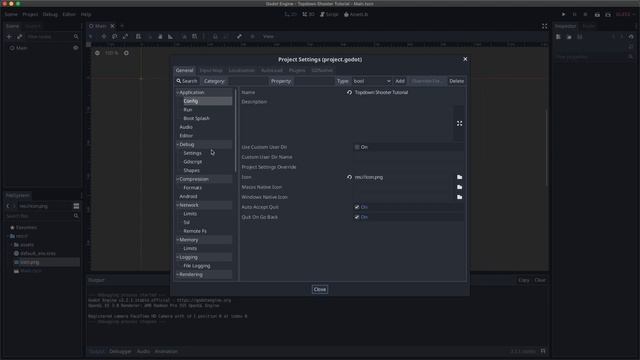
Task: Toggle the Search button in Project Settings
Action: pos(187,81)
